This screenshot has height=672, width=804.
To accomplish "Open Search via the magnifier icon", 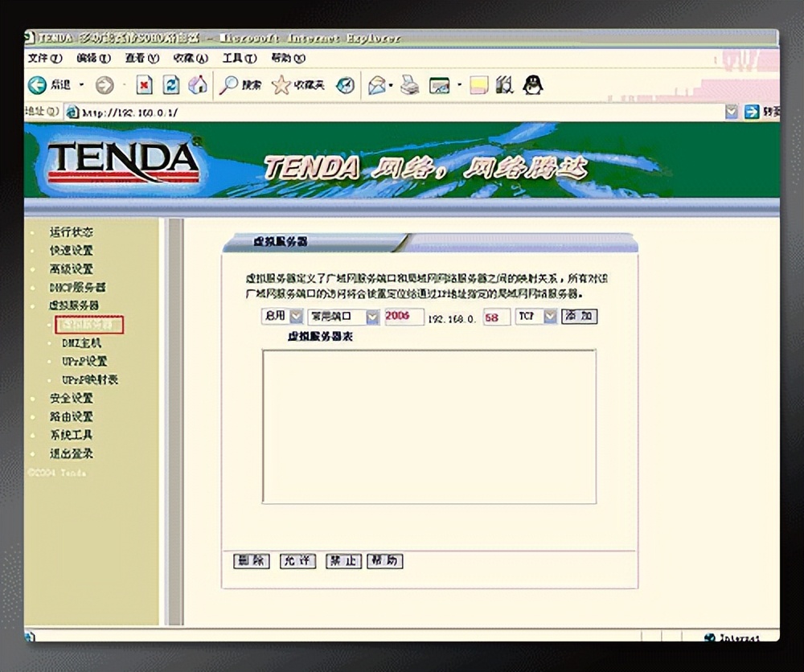I will (229, 85).
